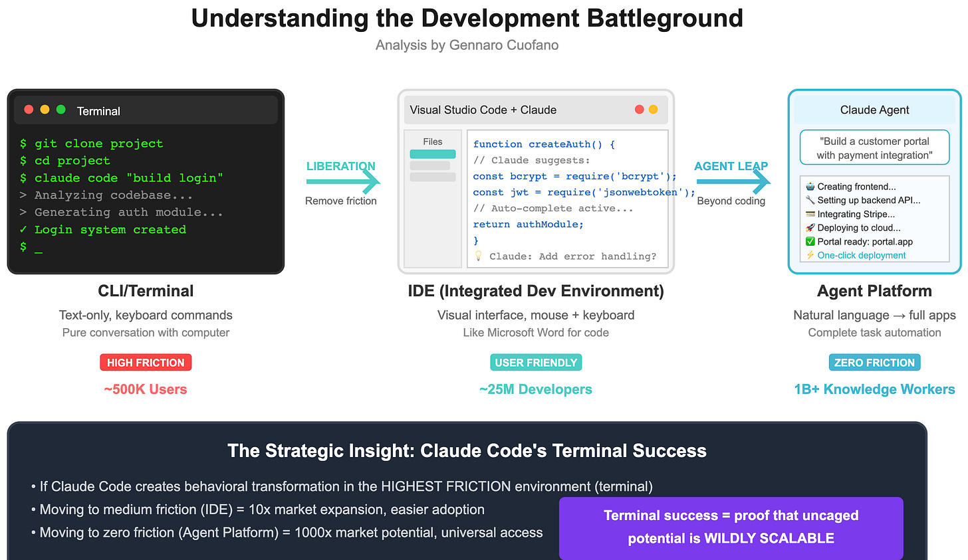Click the '~500K Users' figure
Image resolution: width=968 pixels, height=560 pixels.
tap(146, 389)
